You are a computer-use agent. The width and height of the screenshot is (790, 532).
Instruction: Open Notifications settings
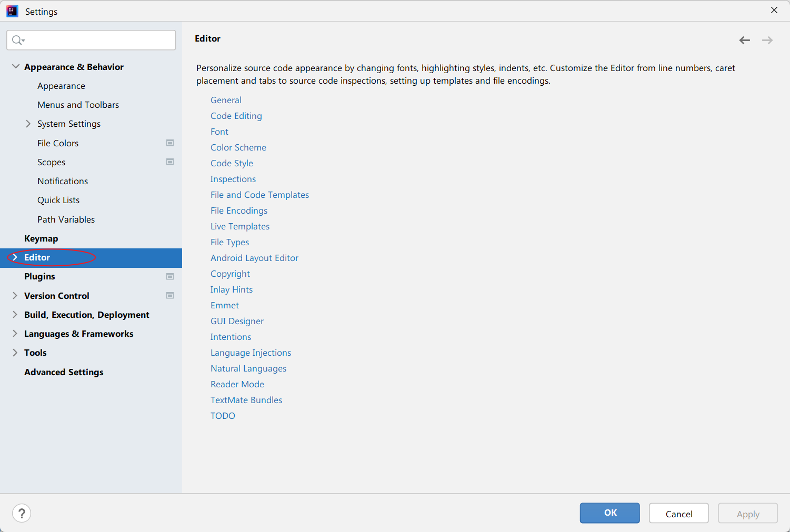(63, 181)
